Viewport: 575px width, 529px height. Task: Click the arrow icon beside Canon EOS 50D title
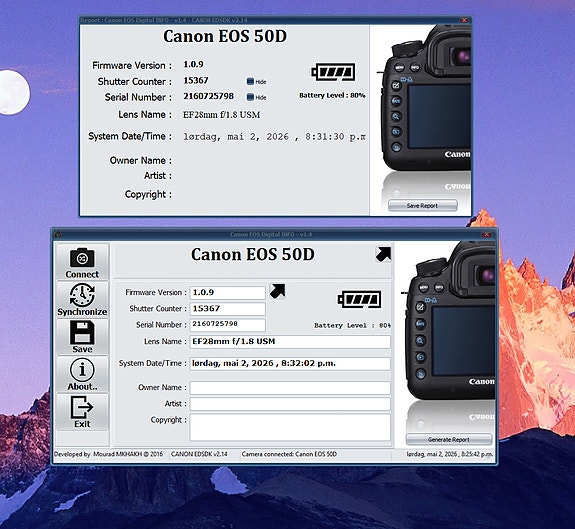tap(383, 254)
